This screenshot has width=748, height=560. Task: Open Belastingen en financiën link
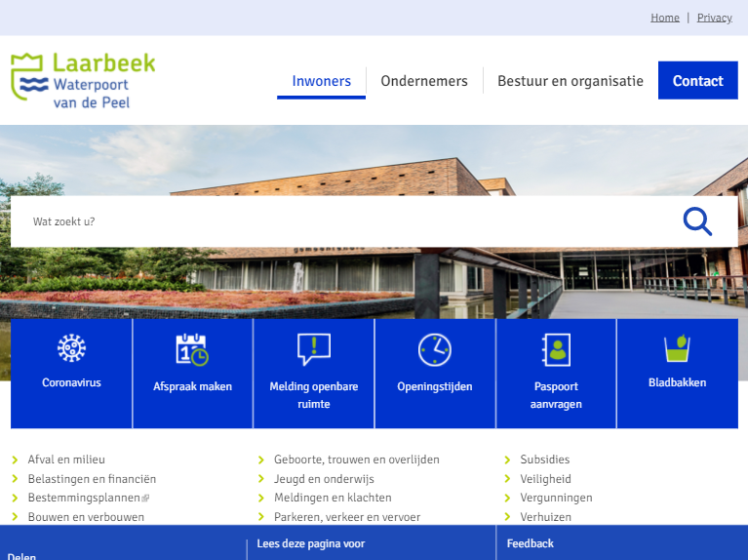[x=92, y=479]
